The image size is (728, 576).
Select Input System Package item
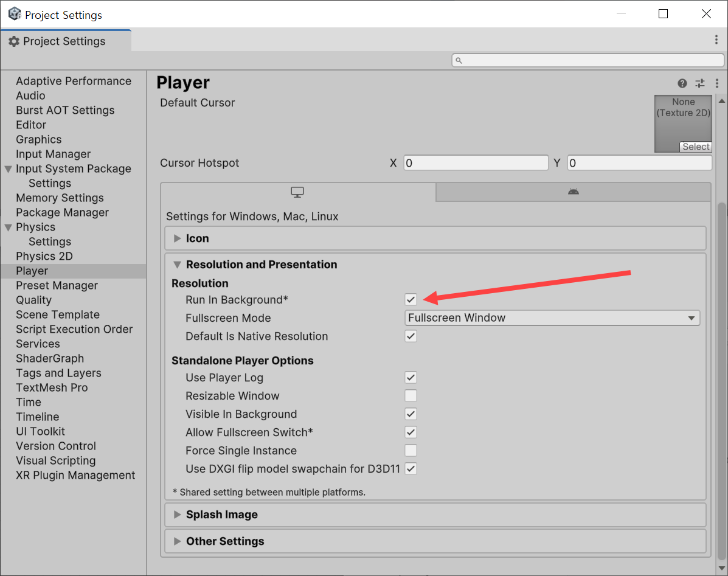pyautogui.click(x=74, y=169)
